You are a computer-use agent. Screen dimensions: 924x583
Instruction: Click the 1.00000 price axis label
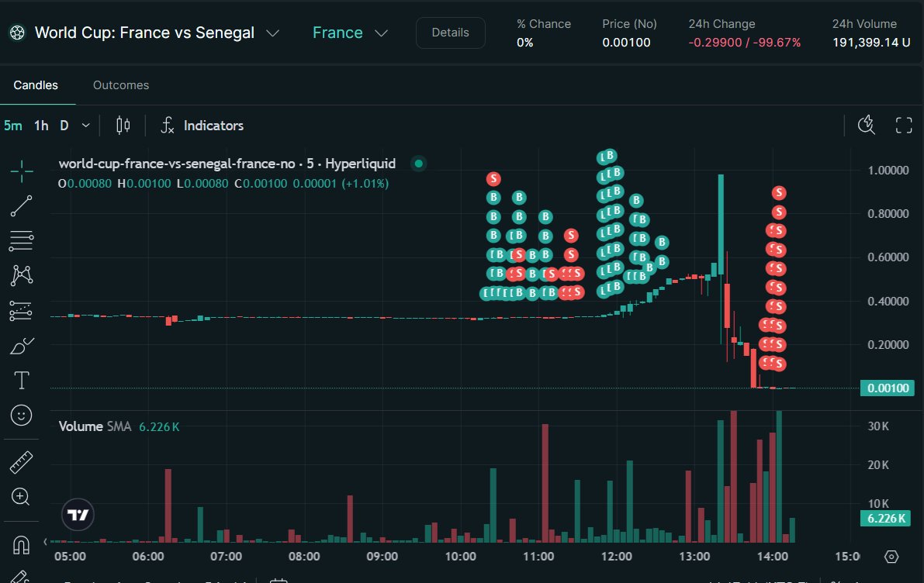(888, 171)
